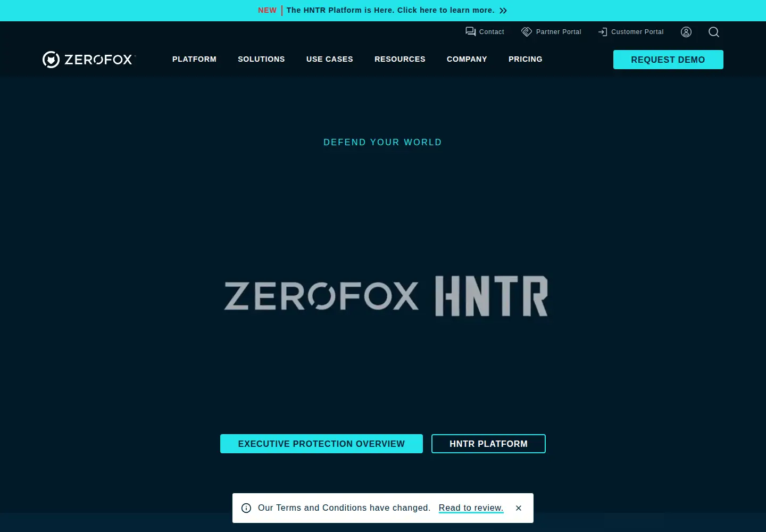Click the Request Demo button
Viewport: 766px width, 532px height.
point(668,60)
